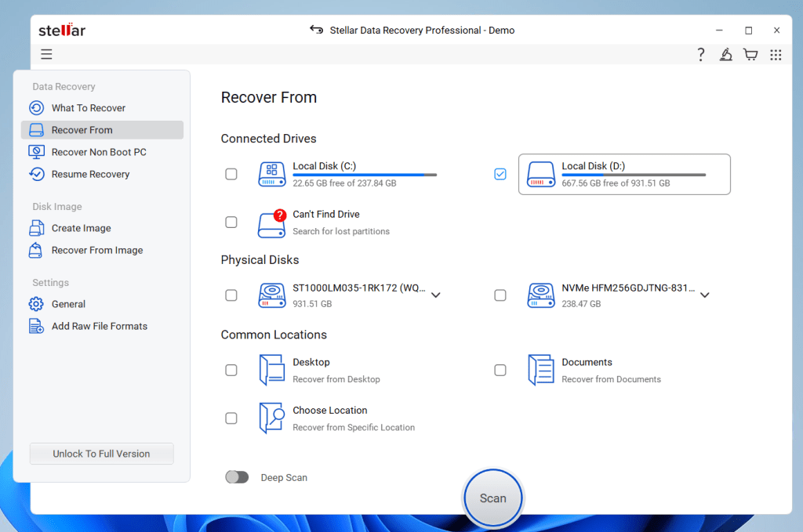Click the Recover Non Boot PC icon
Screen dimensions: 803x532
(36, 152)
